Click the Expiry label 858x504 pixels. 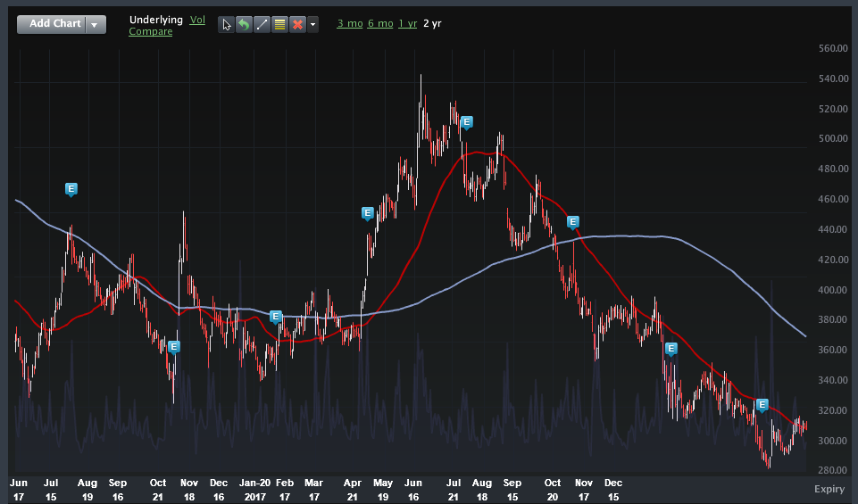[829, 489]
